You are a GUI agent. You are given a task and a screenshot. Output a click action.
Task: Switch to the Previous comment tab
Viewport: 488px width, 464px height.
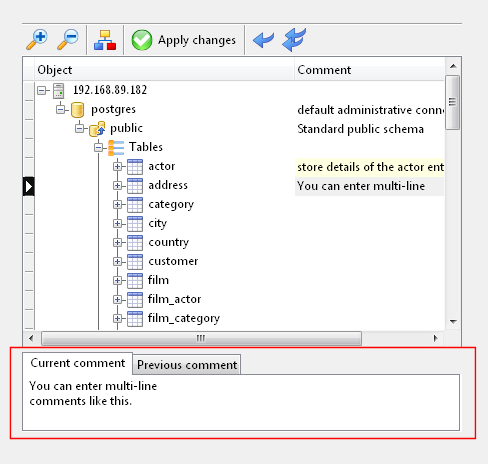tap(187, 365)
